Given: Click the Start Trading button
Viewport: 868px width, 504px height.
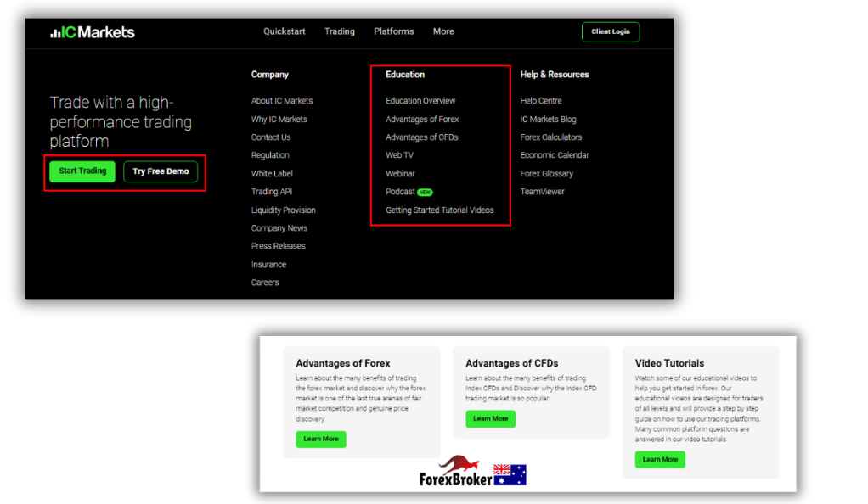Looking at the screenshot, I should click(x=82, y=171).
